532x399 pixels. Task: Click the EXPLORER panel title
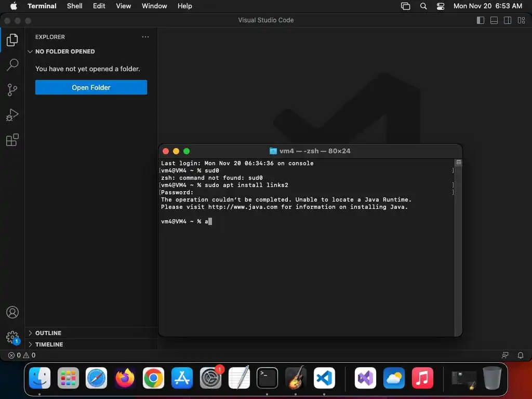(x=50, y=37)
